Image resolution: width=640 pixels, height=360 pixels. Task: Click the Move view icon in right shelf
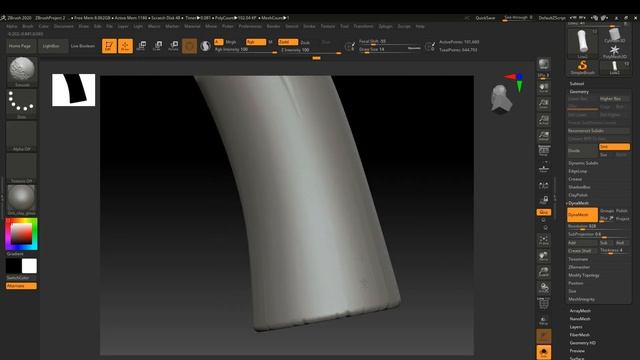[x=544, y=256]
